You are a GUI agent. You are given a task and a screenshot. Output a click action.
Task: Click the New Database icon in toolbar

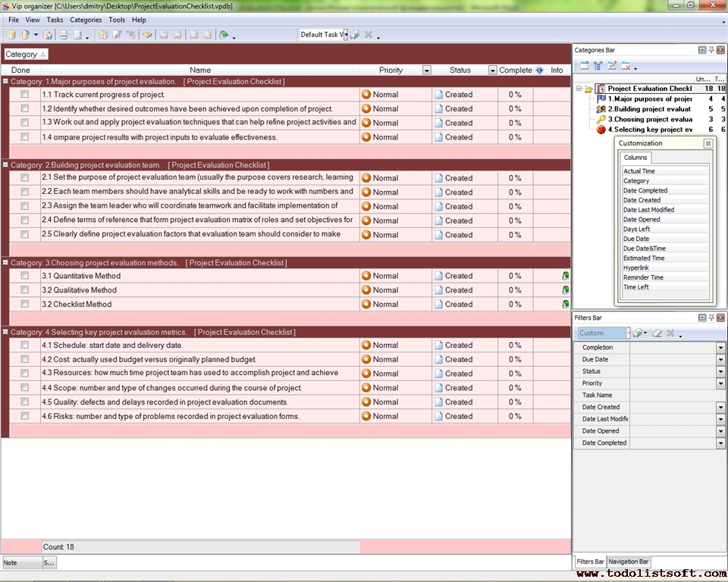pos(11,35)
